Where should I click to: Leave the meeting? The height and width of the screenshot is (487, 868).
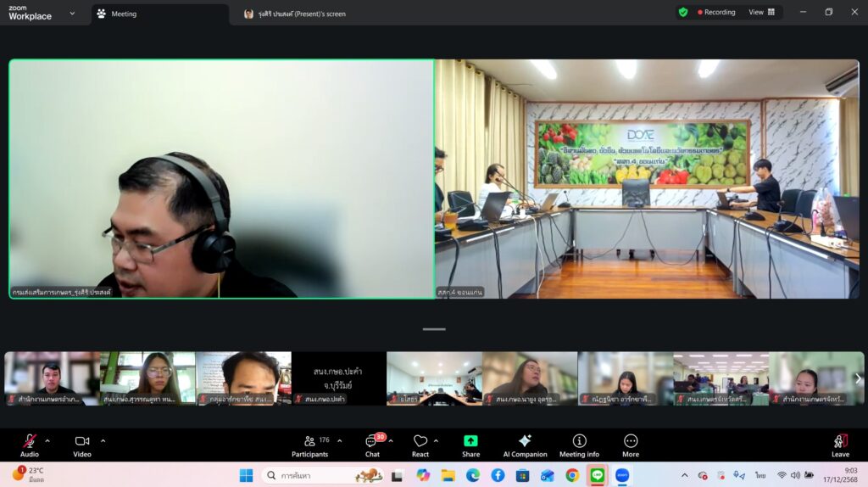[x=840, y=445]
